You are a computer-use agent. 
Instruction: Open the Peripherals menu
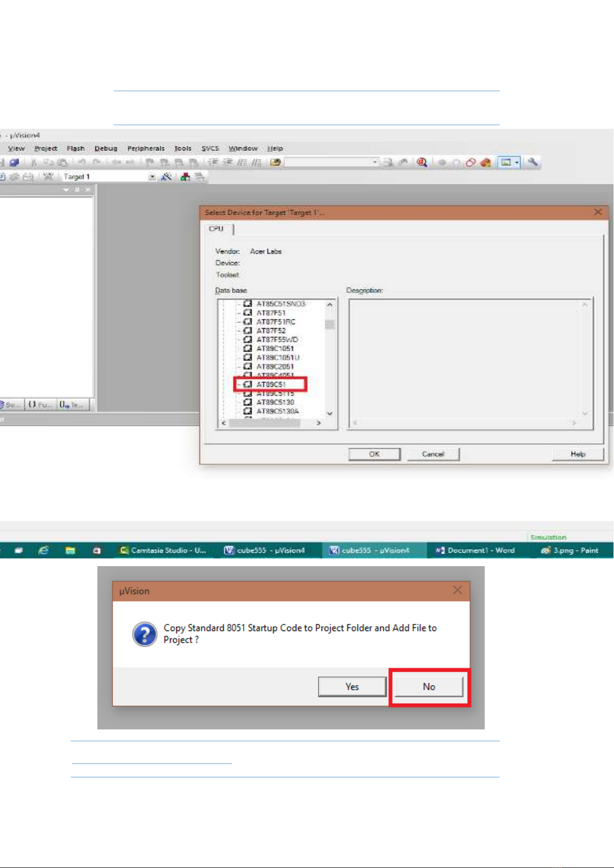click(x=146, y=148)
